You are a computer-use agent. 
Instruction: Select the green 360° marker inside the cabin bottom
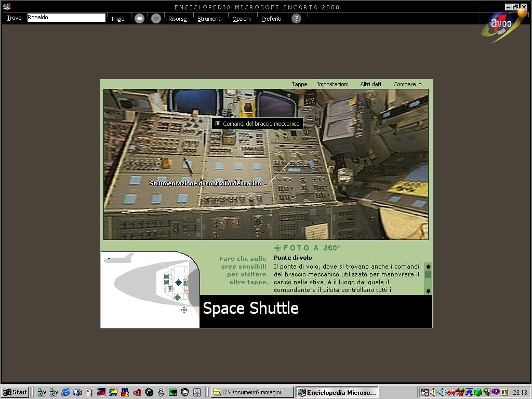click(x=177, y=297)
